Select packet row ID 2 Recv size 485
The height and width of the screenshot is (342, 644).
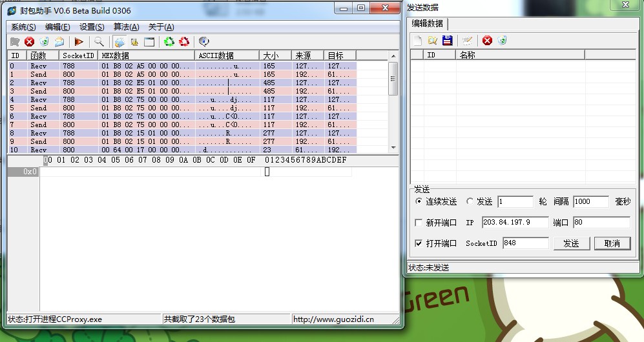[182, 83]
